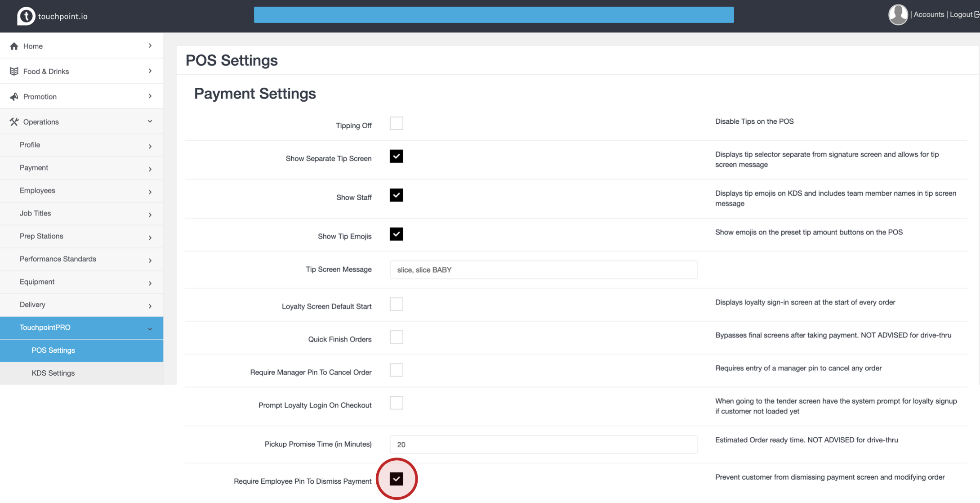Click the Logout link
The width and height of the screenshot is (980, 503).
[x=961, y=14]
